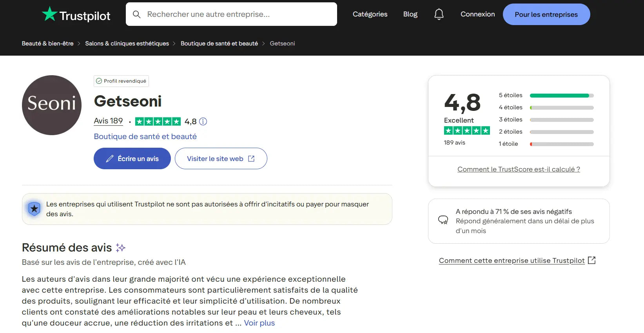Open Boutique de santé et beauté category link

coord(145,136)
